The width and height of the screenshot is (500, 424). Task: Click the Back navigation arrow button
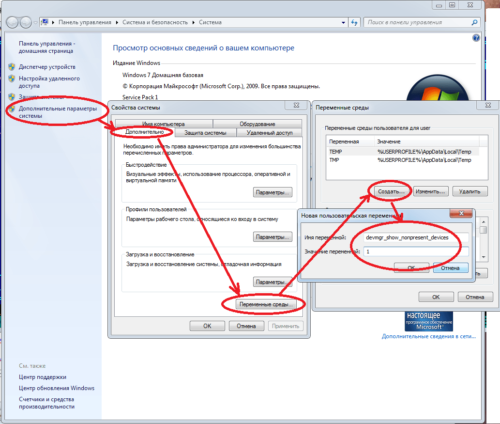coord(12,22)
